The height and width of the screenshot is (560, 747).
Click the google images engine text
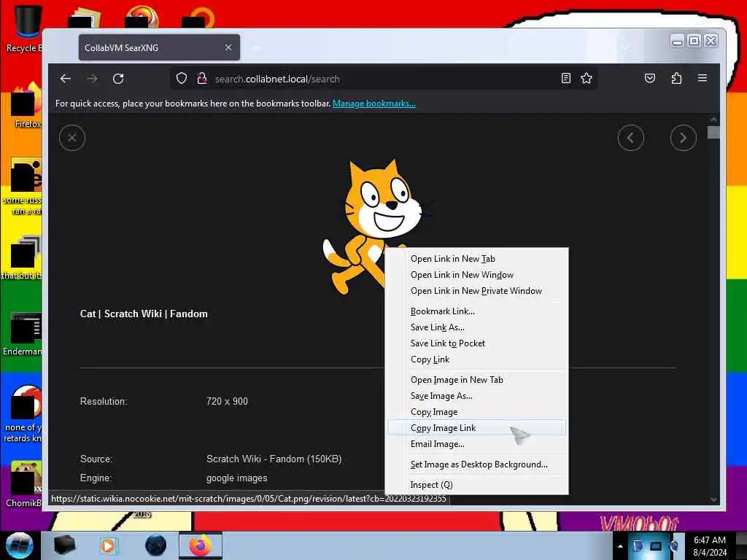click(237, 478)
